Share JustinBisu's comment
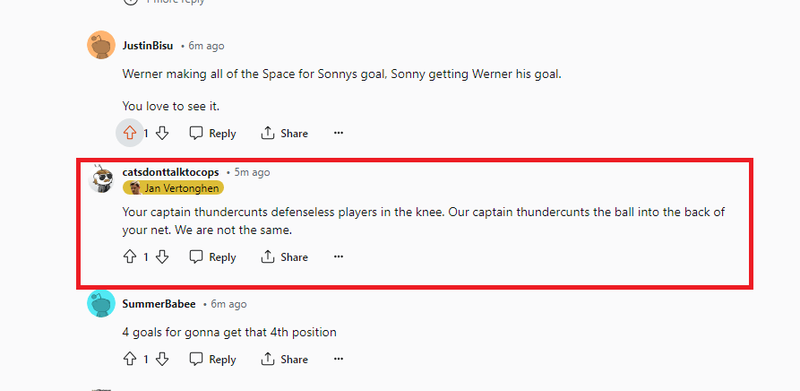 [x=284, y=133]
